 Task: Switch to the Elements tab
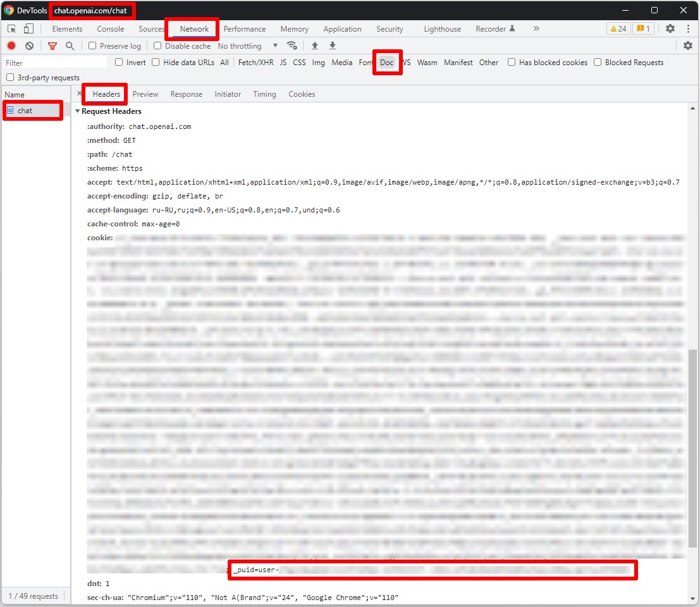(68, 29)
